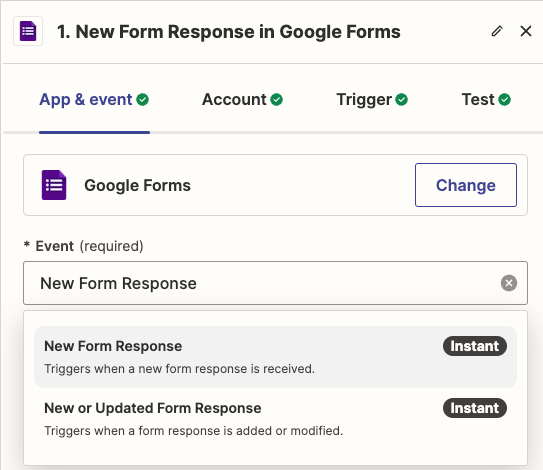Screen dimensions: 543x470
Task: Click the green check next to Account
Action: pos(276,100)
